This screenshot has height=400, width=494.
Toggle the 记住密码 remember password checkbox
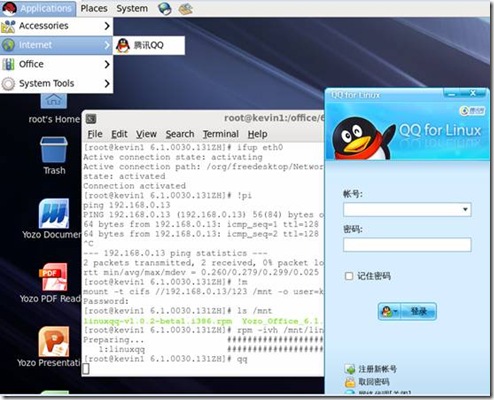point(349,276)
